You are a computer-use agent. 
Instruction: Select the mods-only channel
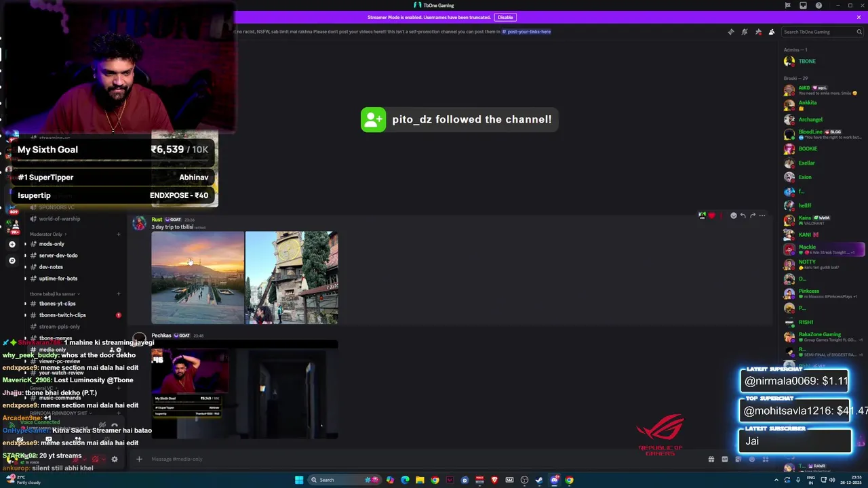(x=52, y=244)
